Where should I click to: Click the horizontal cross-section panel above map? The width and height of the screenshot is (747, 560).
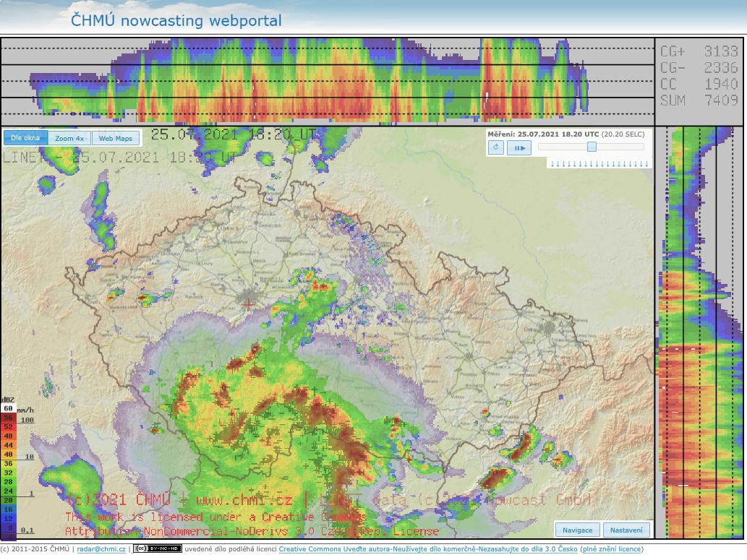click(x=328, y=82)
